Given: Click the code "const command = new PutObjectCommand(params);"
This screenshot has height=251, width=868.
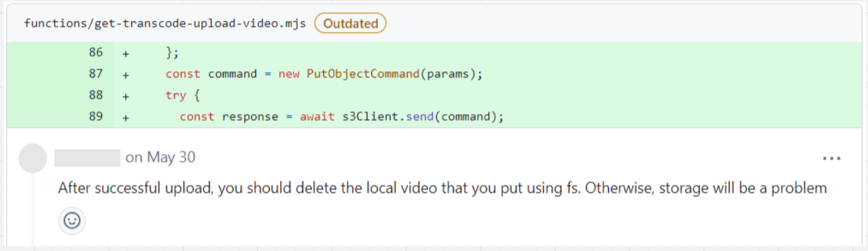Looking at the screenshot, I should tap(324, 74).
